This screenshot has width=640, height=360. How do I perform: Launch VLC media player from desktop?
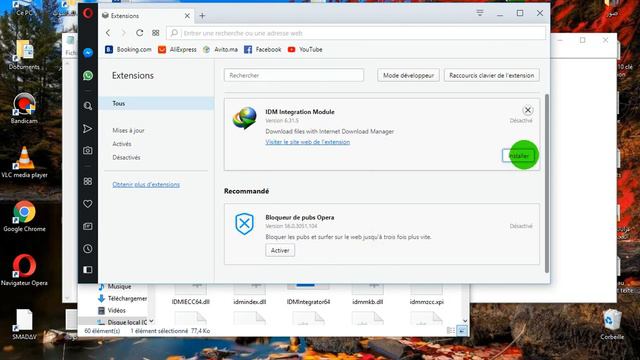[x=24, y=162]
